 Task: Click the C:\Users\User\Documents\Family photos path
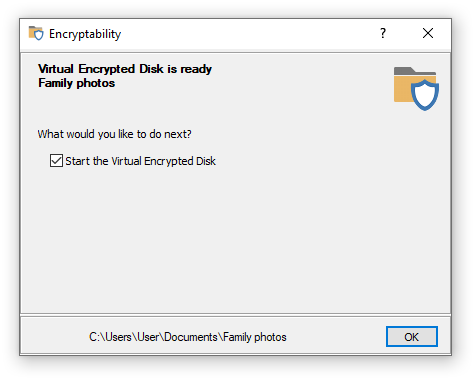coord(188,337)
